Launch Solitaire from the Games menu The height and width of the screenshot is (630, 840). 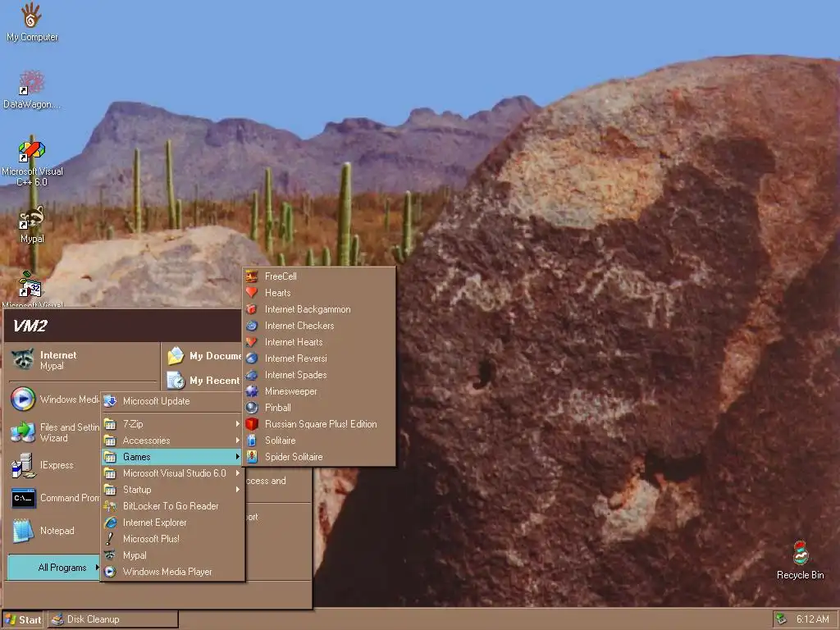coord(319,441)
